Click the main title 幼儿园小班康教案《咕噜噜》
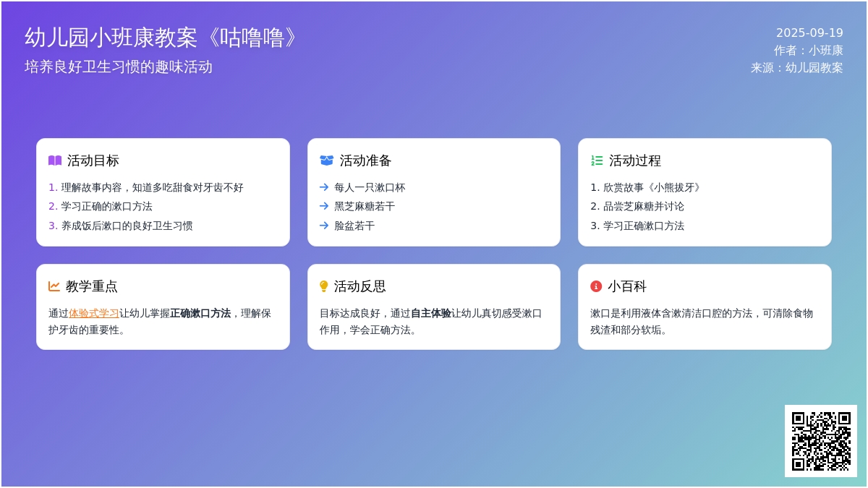 point(162,38)
